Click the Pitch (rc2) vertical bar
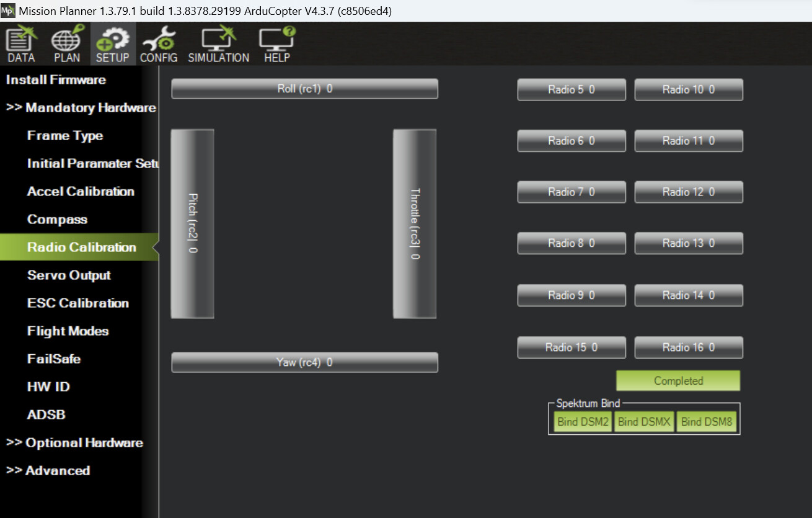 pyautogui.click(x=192, y=223)
